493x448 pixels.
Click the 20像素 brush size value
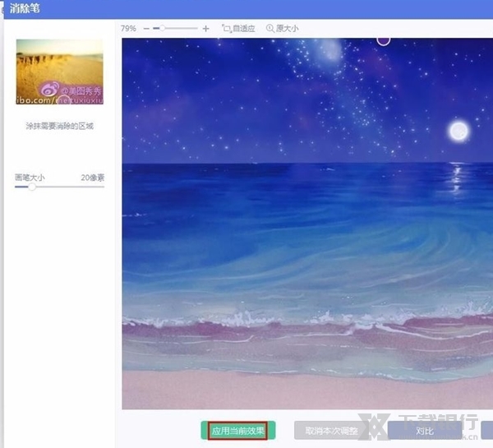click(x=92, y=177)
